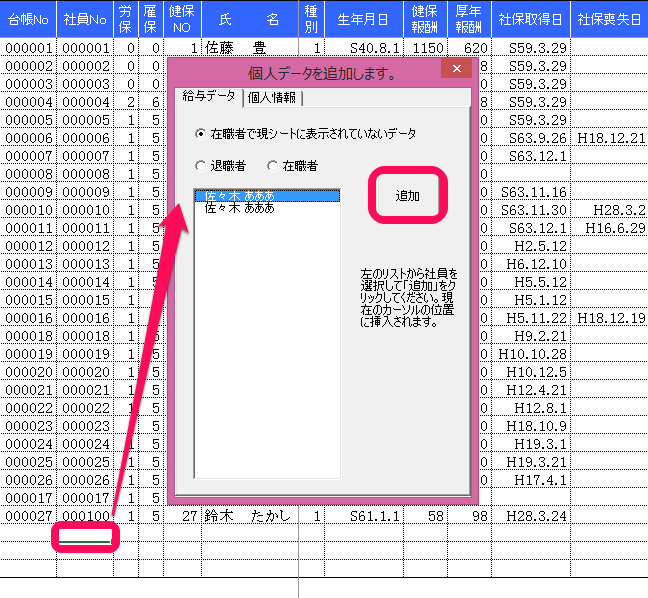Select 社保取得日 cell H12.4.21
This screenshot has width=648, height=598.
(x=531, y=390)
